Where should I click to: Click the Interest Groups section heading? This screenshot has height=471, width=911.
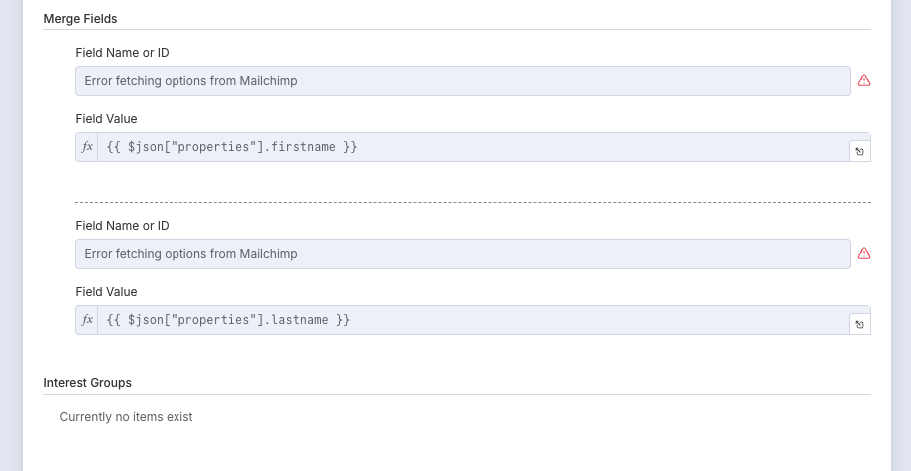click(x=87, y=383)
